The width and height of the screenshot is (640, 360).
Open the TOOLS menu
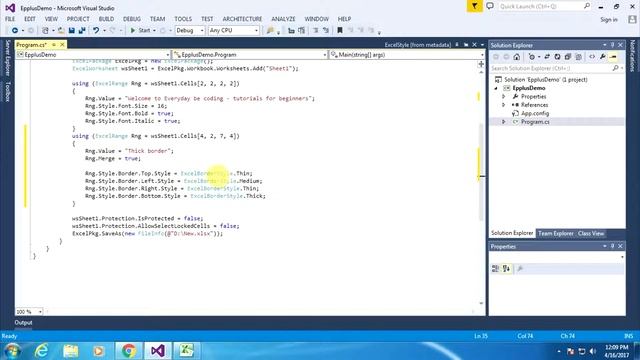[183, 19]
